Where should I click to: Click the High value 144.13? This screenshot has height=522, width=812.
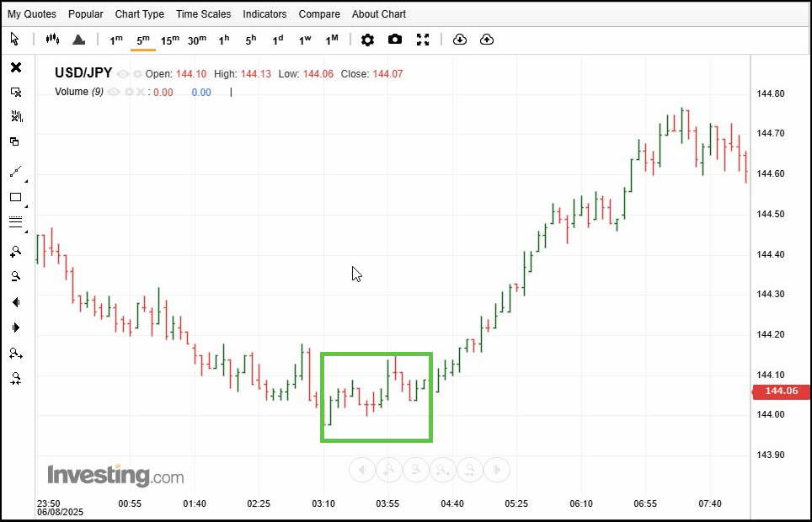(256, 74)
